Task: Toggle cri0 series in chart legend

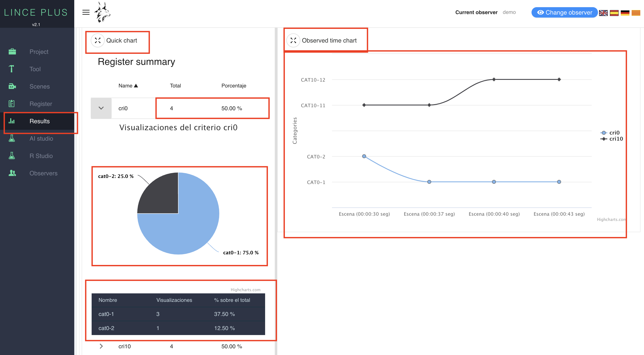Action: pyautogui.click(x=610, y=133)
